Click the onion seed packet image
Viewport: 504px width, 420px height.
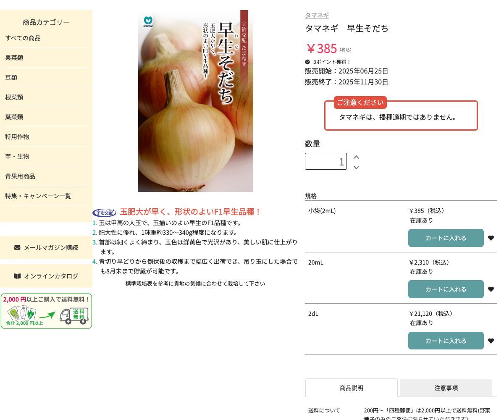tap(195, 101)
